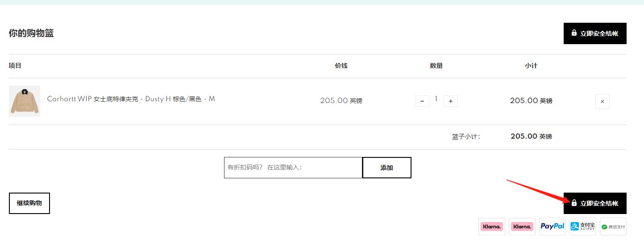The height and width of the screenshot is (243, 644).
Task: Select the PayPal payment icon
Action: coord(553,227)
